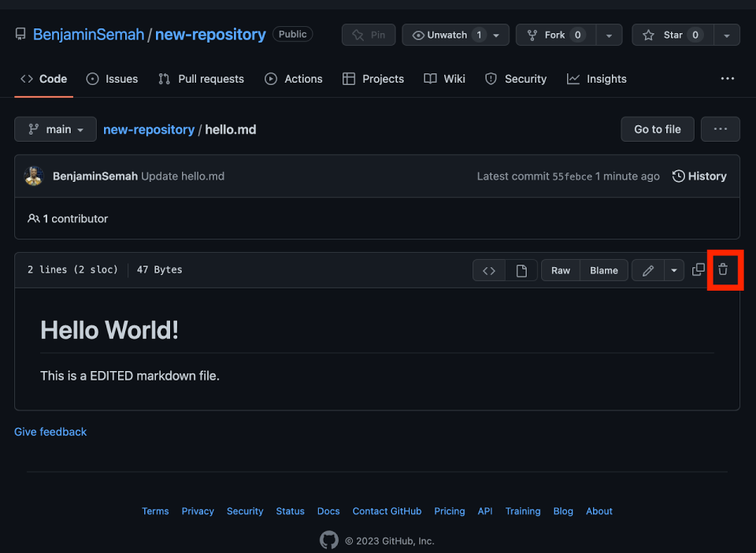Open the Fork options dropdown arrow

point(609,35)
